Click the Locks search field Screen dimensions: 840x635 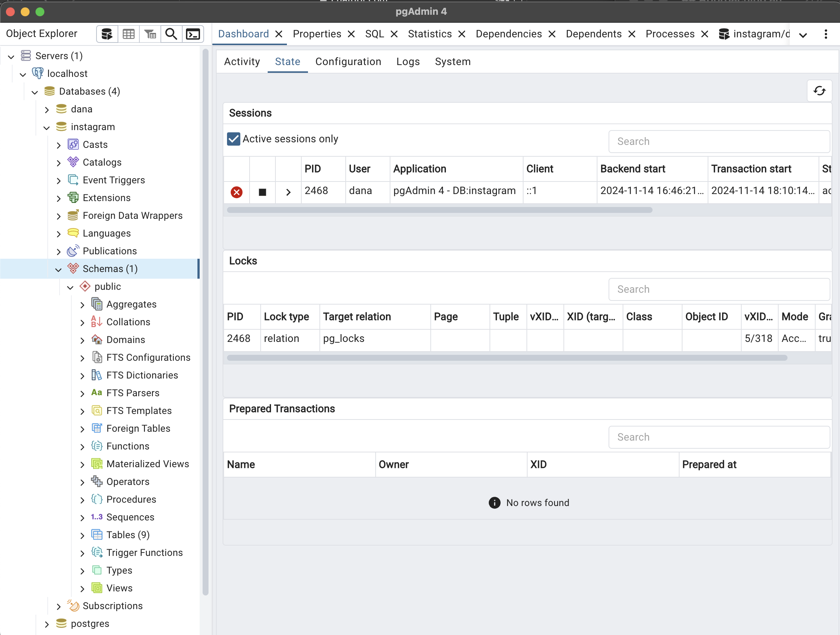pos(719,289)
